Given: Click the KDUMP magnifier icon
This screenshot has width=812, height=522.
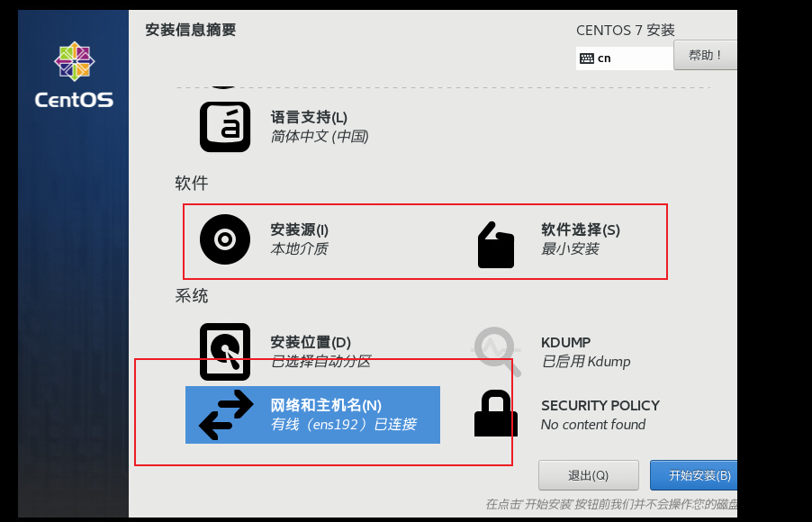Looking at the screenshot, I should pos(496,351).
